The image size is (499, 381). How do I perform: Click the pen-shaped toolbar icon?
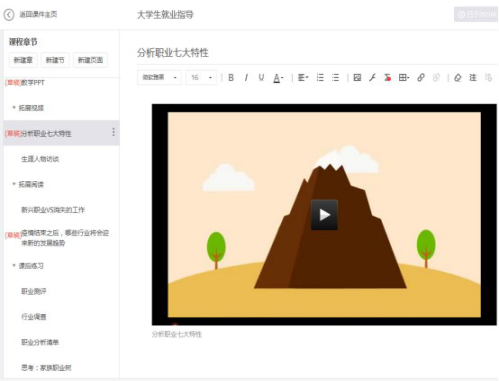pyautogui.click(x=372, y=78)
